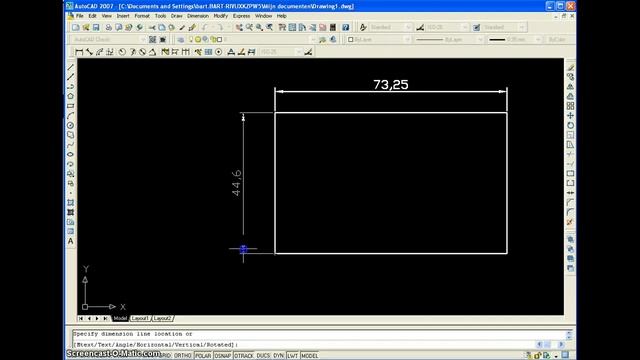Viewport: 640px width, 360px height.
Task: Select the Move modify tool
Action: 571,116
